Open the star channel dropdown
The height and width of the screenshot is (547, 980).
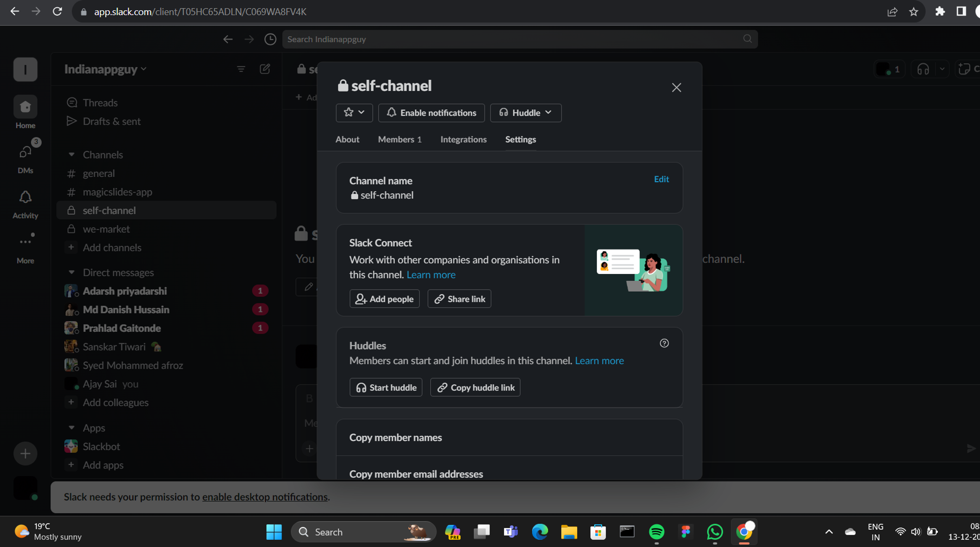[x=354, y=113]
